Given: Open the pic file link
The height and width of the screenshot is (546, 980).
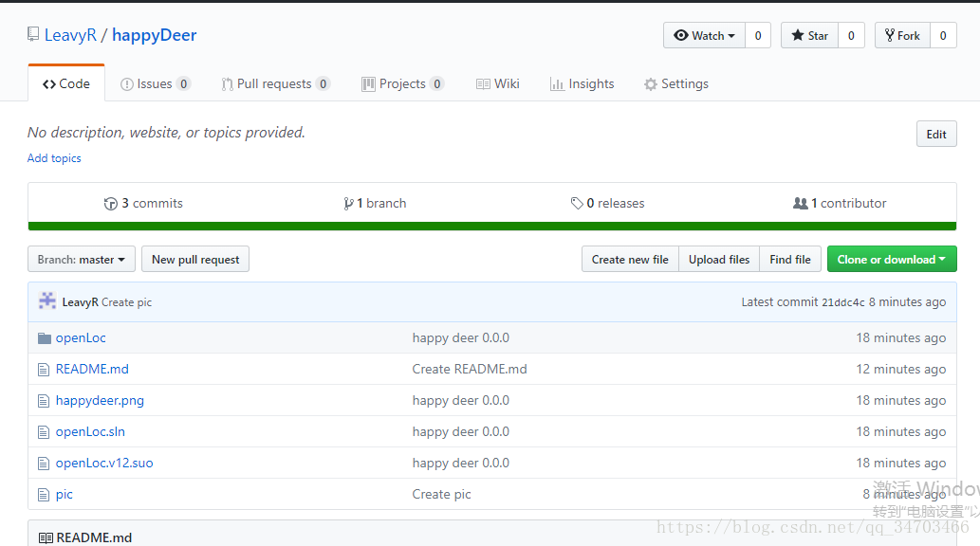Looking at the screenshot, I should (x=64, y=494).
